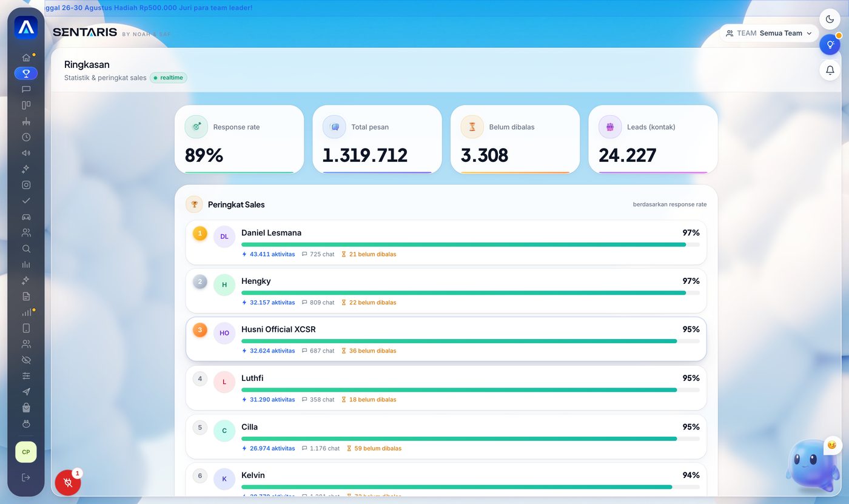Image resolution: width=849 pixels, height=504 pixels.
Task: Click the crossed-out eye sidebar icon
Action: pos(26,360)
